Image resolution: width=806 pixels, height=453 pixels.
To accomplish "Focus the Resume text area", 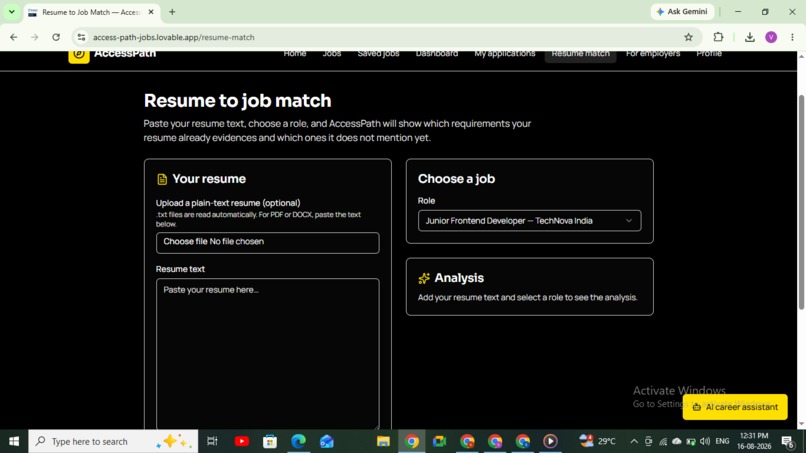I will (x=267, y=354).
